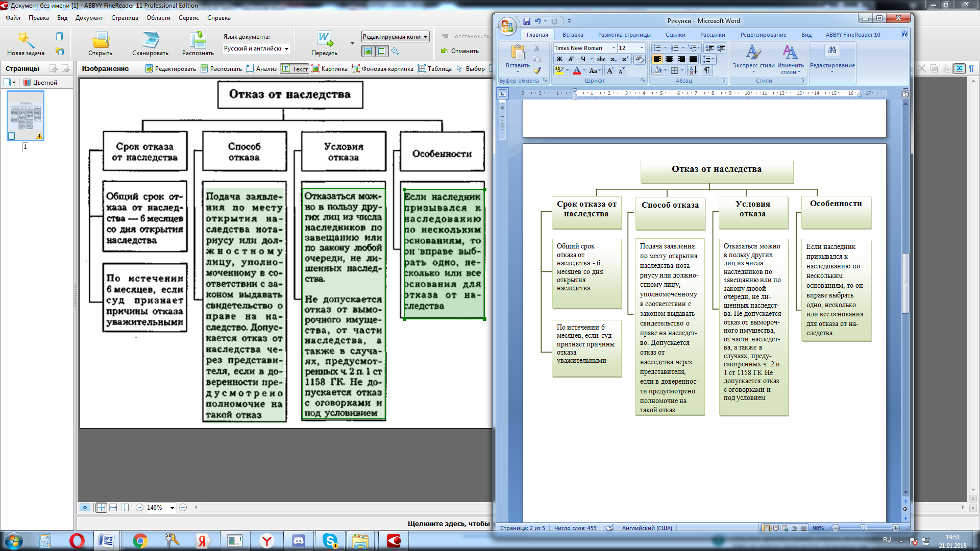Open the Изменить стили dropdown
Viewport: 980px width, 551px height.
(790, 59)
